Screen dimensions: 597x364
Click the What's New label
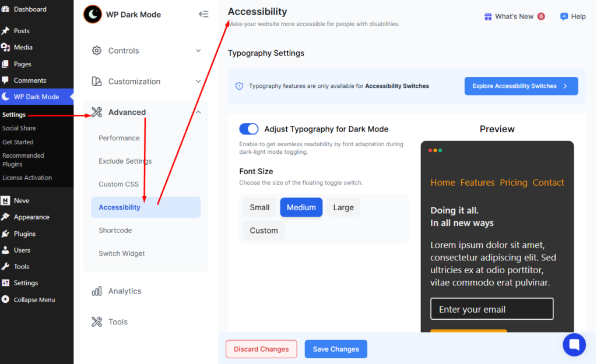click(x=514, y=16)
